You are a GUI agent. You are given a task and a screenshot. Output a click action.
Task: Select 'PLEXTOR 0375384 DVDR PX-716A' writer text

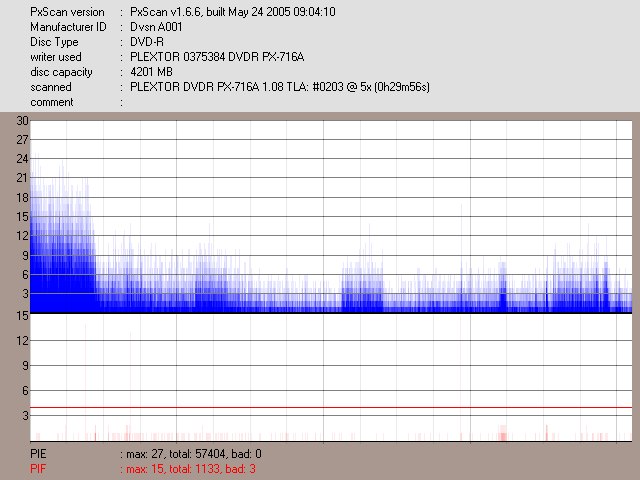coord(217,57)
